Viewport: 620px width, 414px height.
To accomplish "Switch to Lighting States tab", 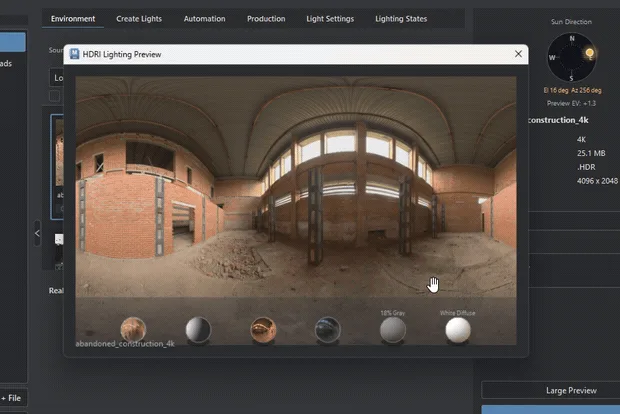I will [x=401, y=19].
